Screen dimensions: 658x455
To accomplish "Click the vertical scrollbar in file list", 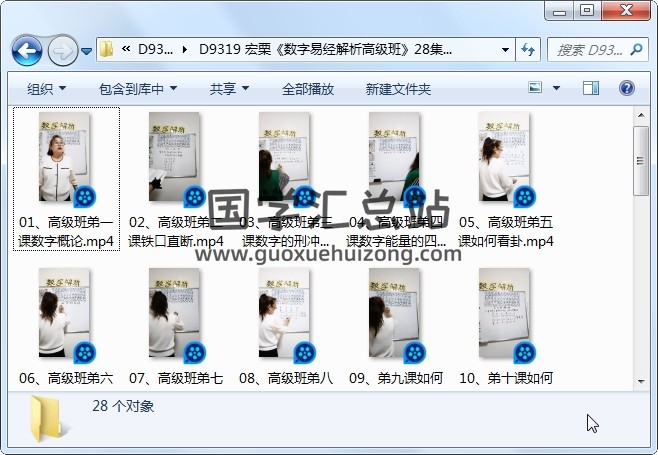I will pos(641,250).
